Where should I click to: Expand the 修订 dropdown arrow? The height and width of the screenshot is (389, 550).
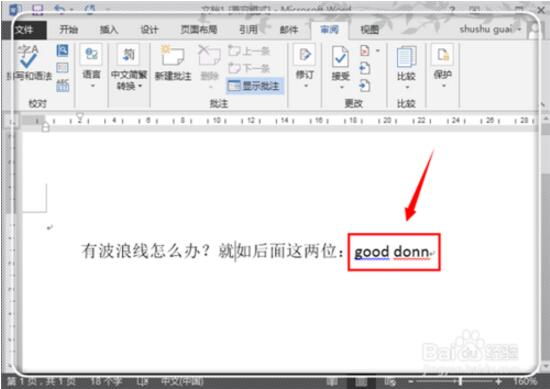(305, 86)
